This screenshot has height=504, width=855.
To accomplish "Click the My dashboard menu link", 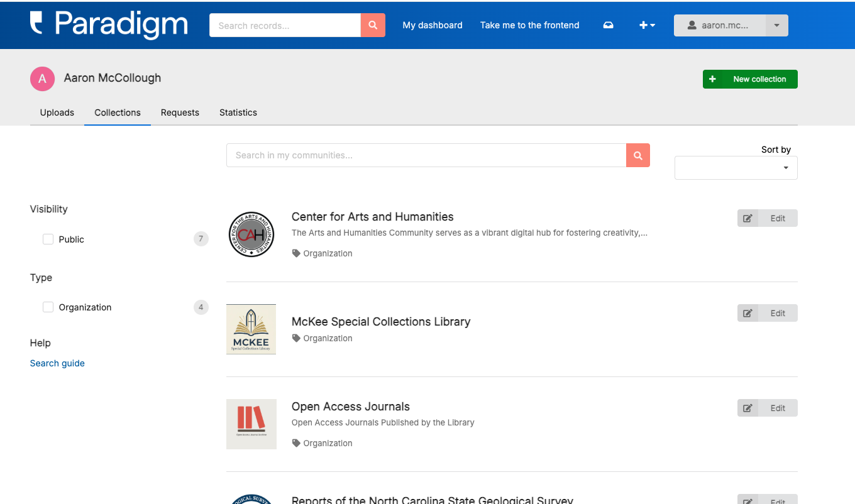I will [433, 25].
